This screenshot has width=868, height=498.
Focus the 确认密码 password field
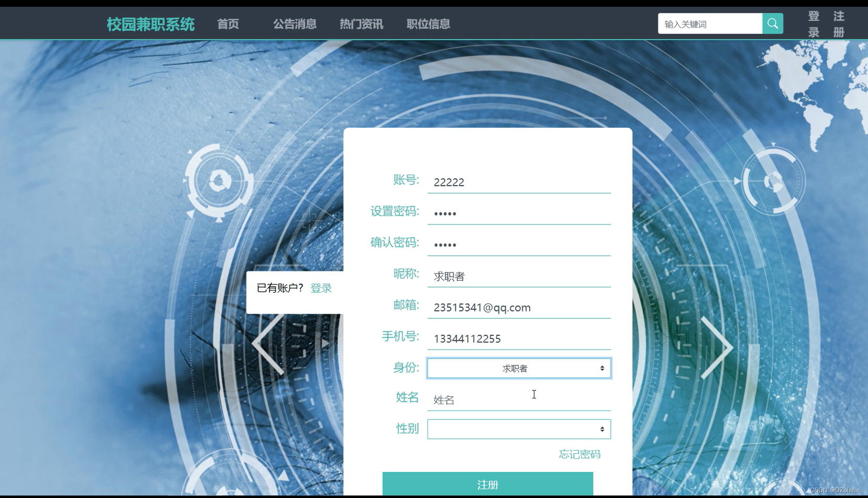tap(519, 245)
